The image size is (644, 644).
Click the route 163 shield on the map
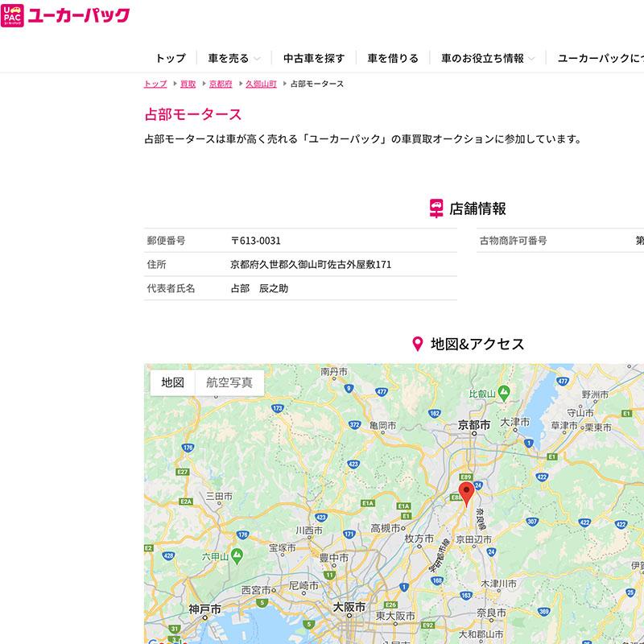466,595
